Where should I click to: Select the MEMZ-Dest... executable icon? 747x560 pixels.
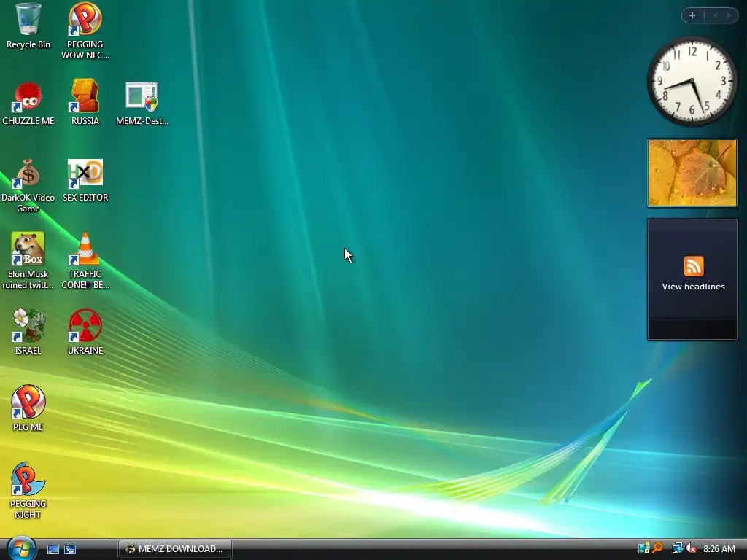point(142,103)
